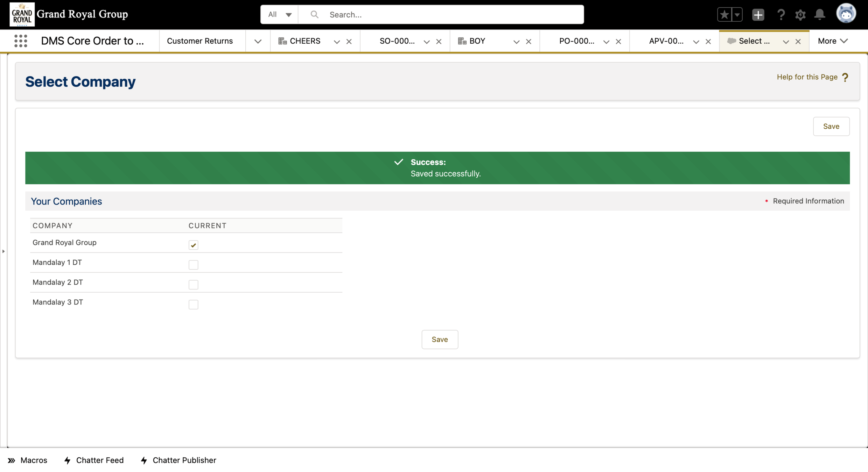Expand the More tabs dropdown
This screenshot has height=472, width=868.
[833, 41]
